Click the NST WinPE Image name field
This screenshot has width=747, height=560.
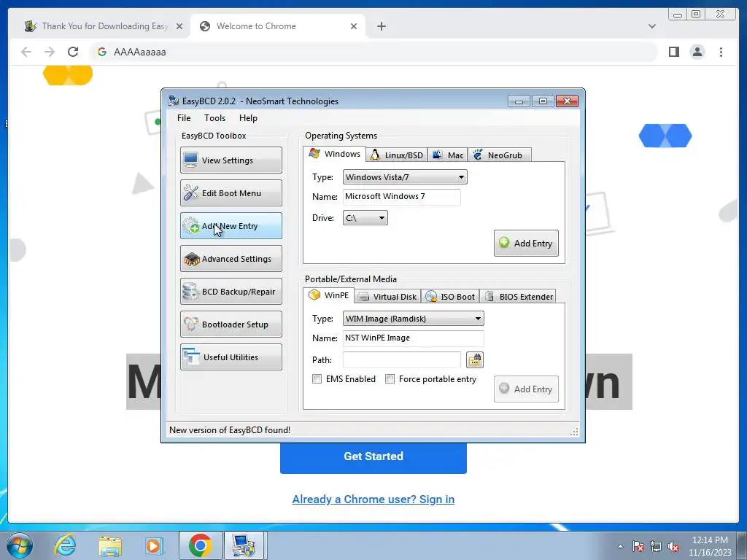414,338
